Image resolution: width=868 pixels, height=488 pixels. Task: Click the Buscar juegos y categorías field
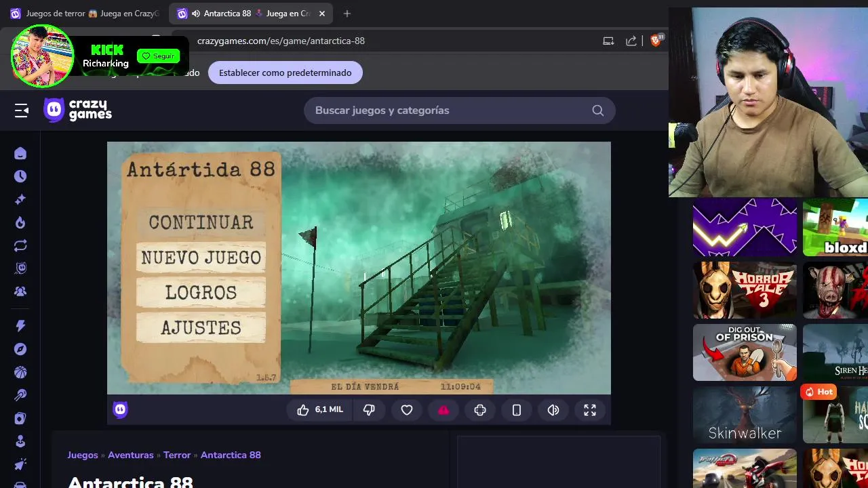(x=459, y=110)
